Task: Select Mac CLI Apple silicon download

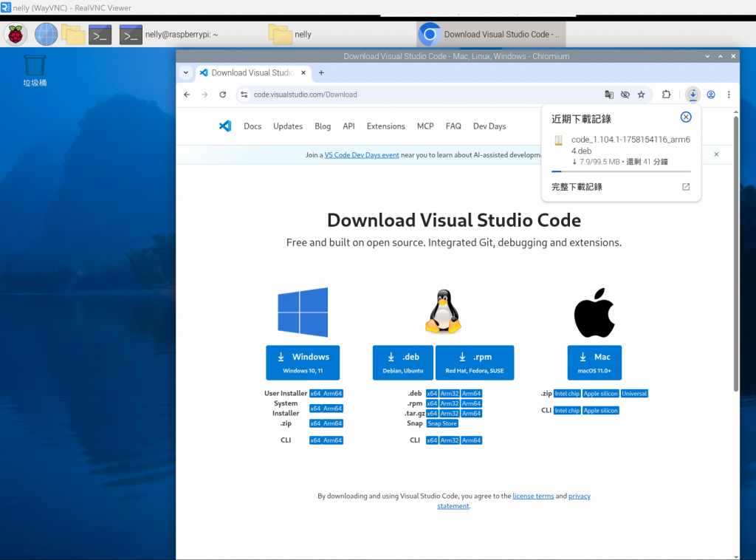Action: click(x=600, y=411)
